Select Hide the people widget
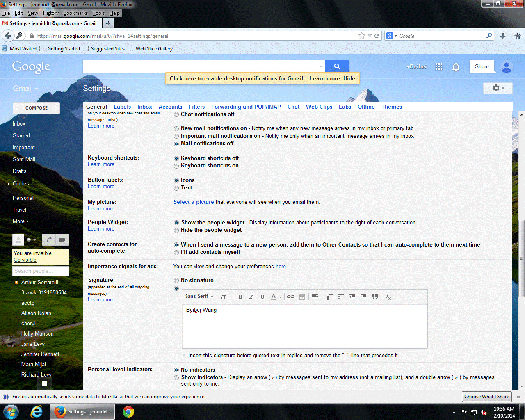This screenshot has height=420, width=525. coord(176,230)
